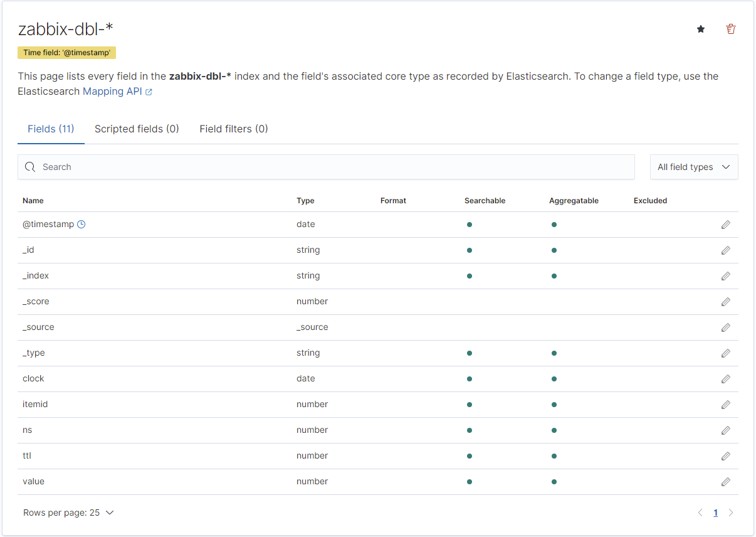
Task: Edit the @timestamp field with pencil icon
Action: point(725,225)
